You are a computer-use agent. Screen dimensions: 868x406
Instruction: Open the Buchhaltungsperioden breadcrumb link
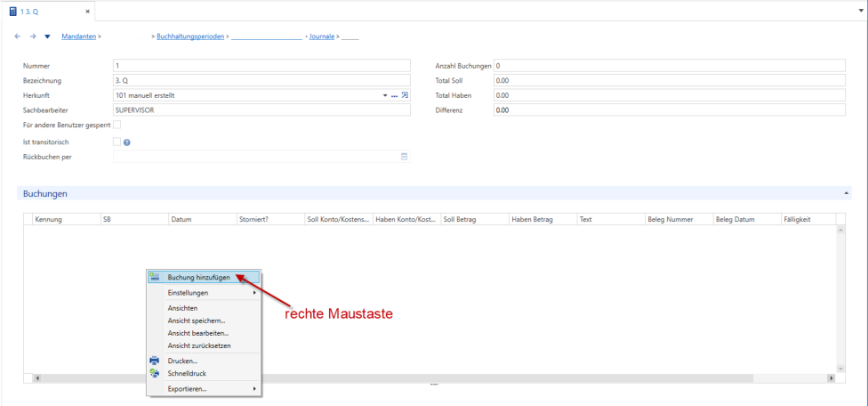(x=190, y=37)
